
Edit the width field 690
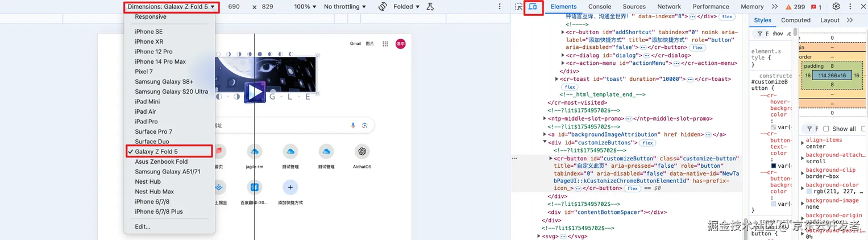tap(234, 7)
